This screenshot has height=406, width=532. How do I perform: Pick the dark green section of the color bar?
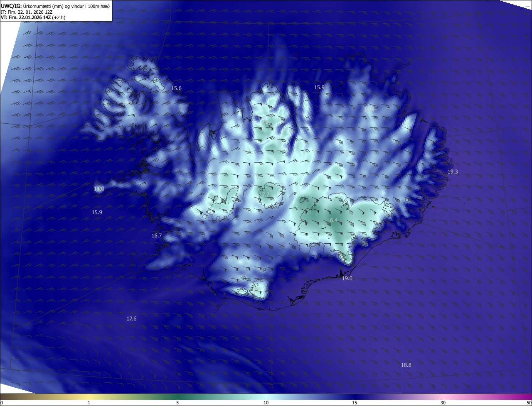177,396
